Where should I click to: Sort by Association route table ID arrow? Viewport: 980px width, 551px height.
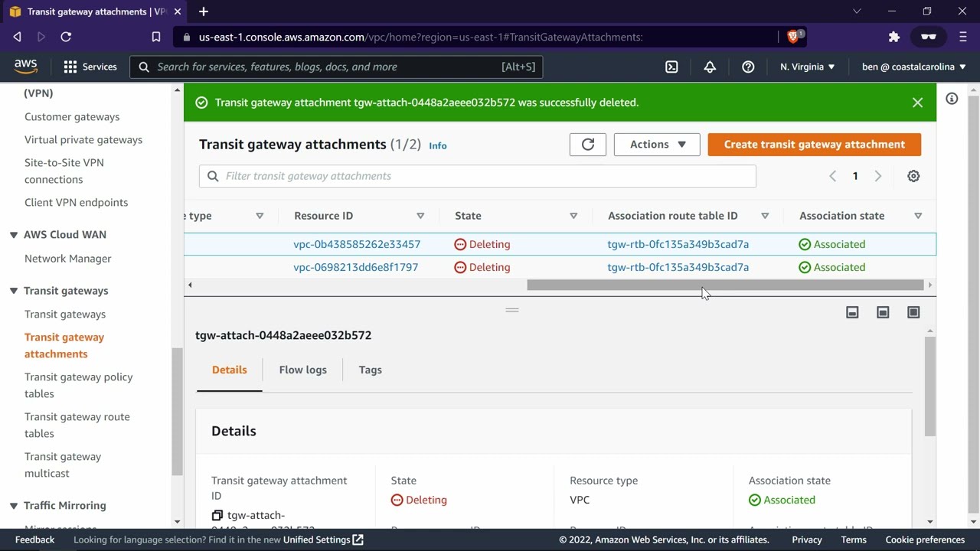click(765, 216)
